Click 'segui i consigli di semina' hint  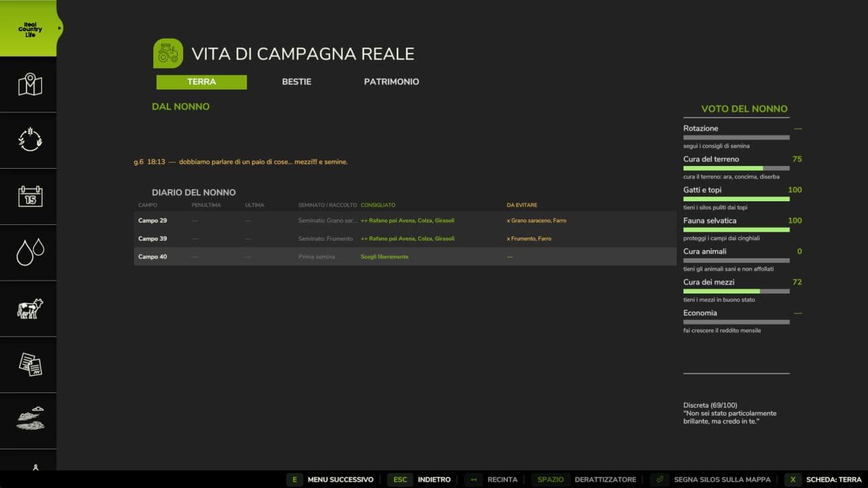(x=716, y=146)
